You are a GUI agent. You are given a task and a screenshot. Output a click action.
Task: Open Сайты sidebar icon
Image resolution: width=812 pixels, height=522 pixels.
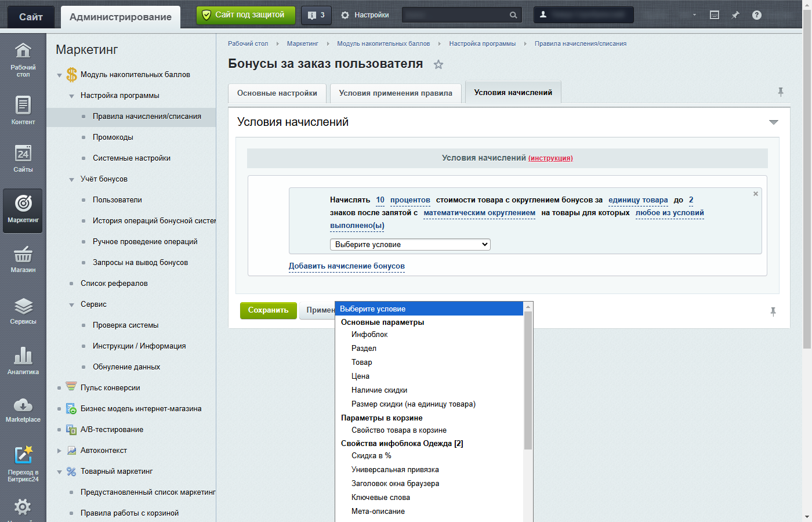[23, 158]
